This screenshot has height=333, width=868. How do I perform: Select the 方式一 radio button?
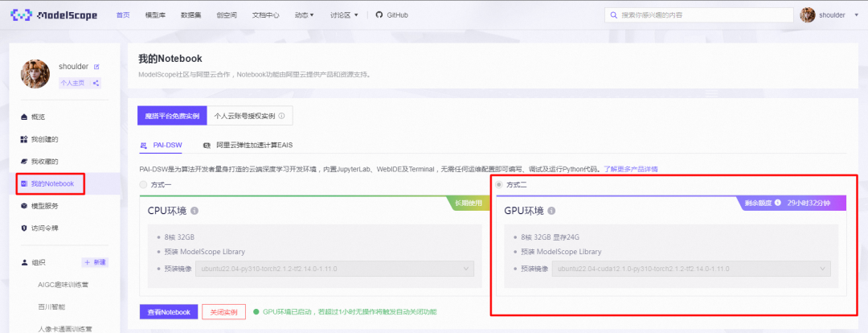144,184
